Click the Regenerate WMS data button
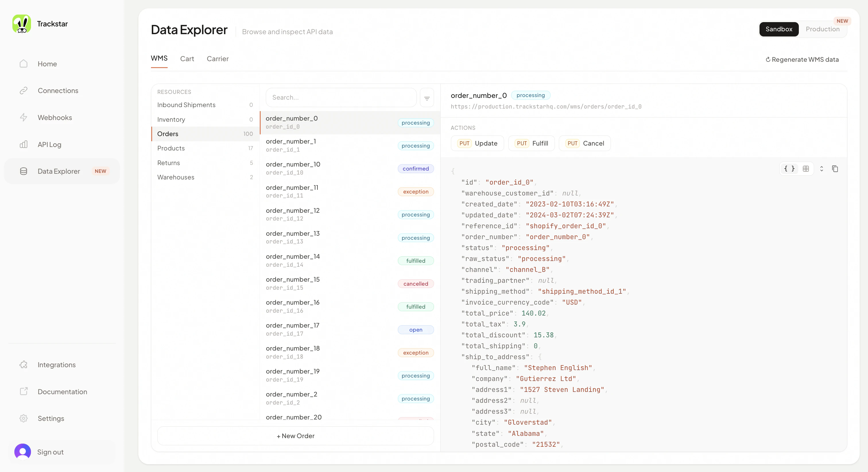The height and width of the screenshot is (472, 868). coord(802,59)
